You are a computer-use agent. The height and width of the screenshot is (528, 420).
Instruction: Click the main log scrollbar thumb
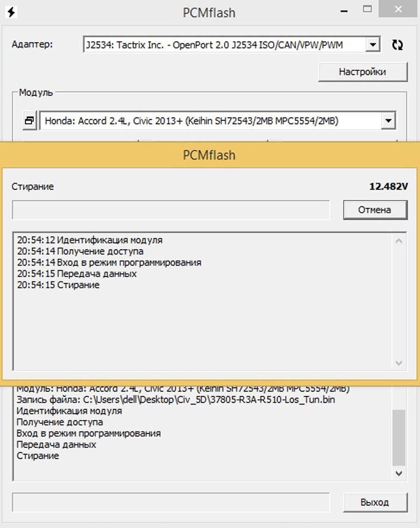pyautogui.click(x=399, y=437)
